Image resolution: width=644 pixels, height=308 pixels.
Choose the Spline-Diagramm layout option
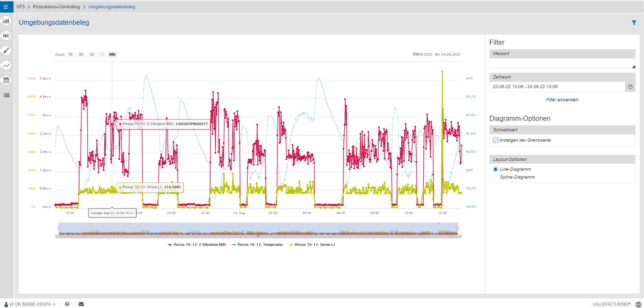pyautogui.click(x=495, y=177)
